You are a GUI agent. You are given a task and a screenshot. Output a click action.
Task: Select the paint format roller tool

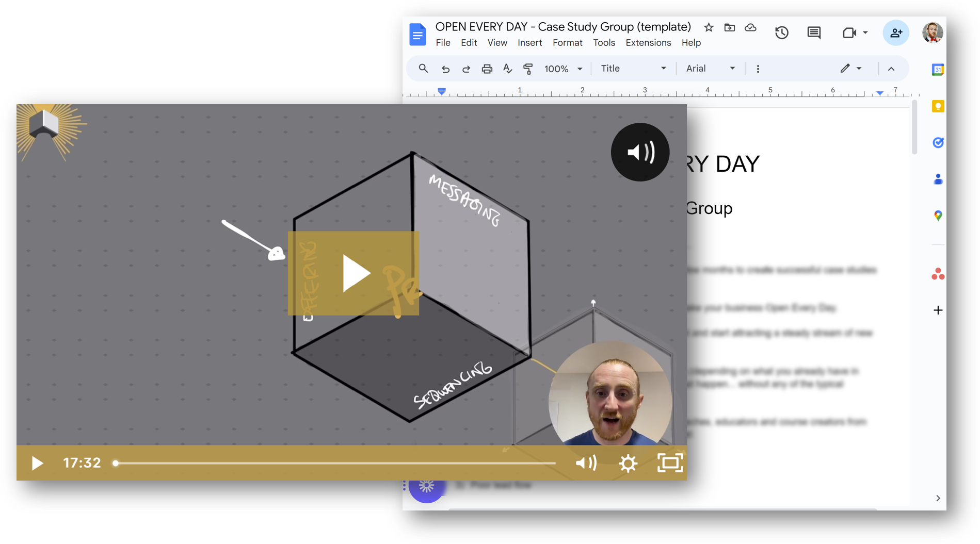point(528,69)
